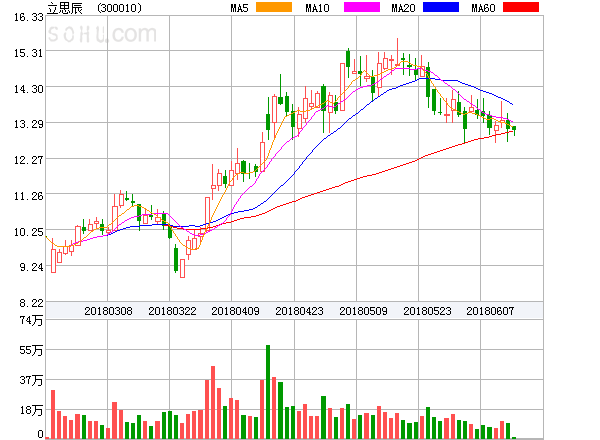Click the 20180607 date label
Screen dimensions: 600x440
[490, 311]
